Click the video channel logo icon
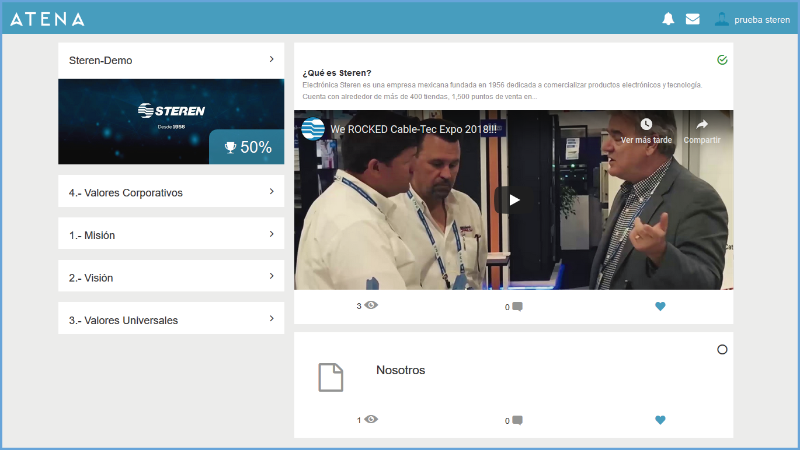The height and width of the screenshot is (450, 800). click(x=313, y=129)
